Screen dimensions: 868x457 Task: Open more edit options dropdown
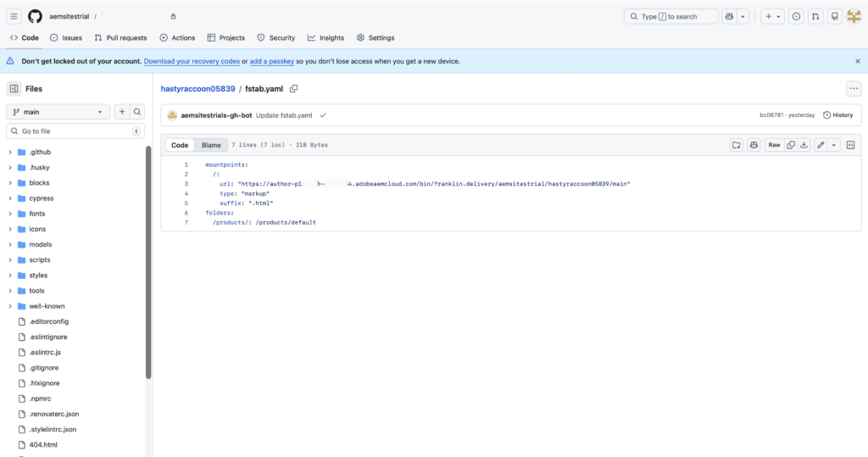pos(834,145)
